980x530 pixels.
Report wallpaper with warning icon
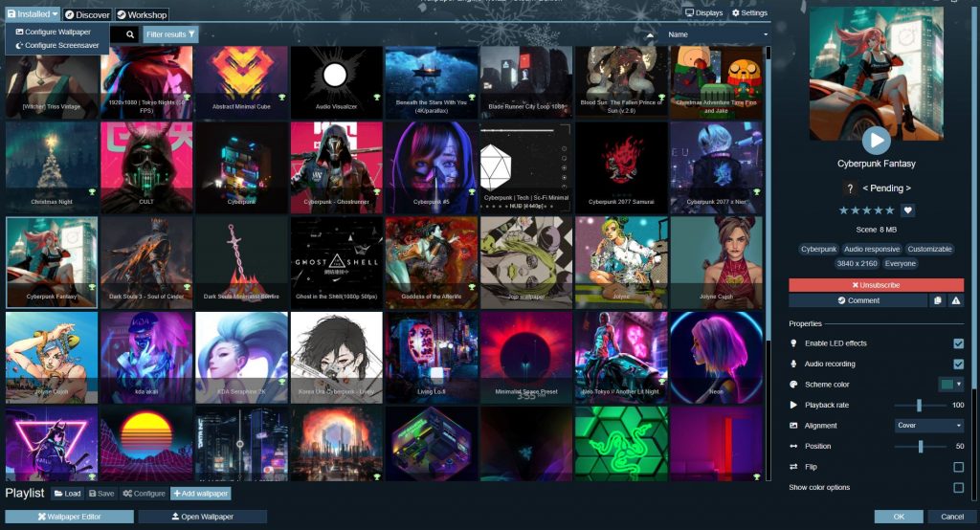[956, 300]
